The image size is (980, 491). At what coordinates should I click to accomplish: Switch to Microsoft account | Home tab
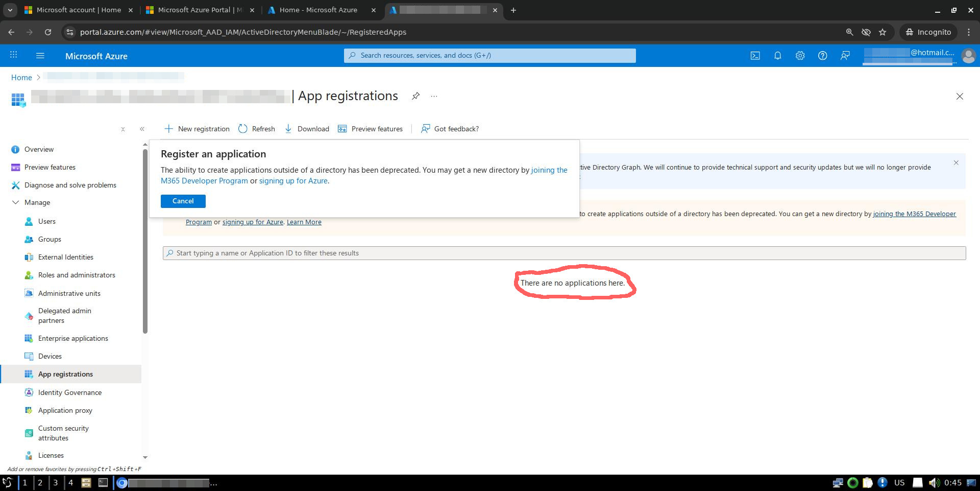pos(78,10)
